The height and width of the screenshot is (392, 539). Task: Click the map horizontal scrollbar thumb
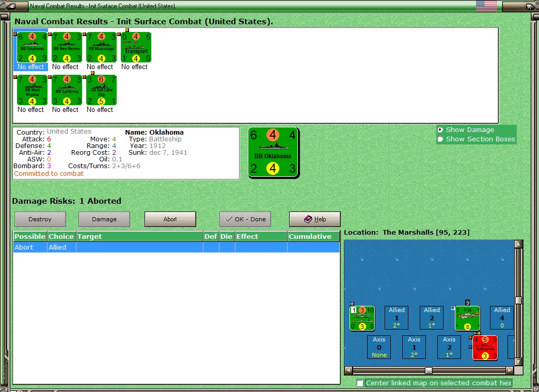(429, 370)
